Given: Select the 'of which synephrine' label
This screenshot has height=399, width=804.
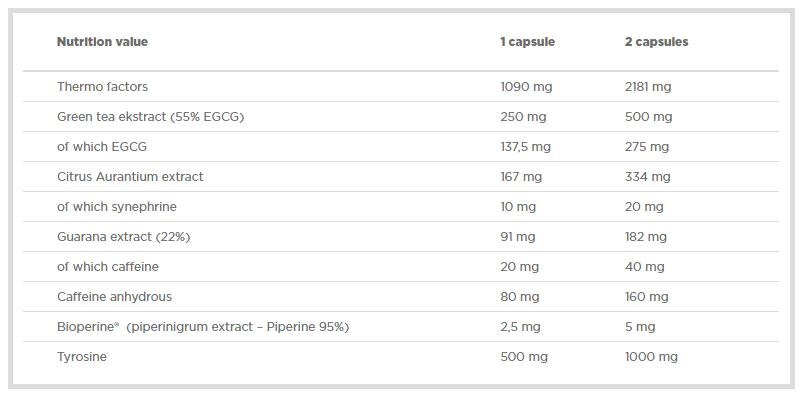Looking at the screenshot, I should [117, 207].
